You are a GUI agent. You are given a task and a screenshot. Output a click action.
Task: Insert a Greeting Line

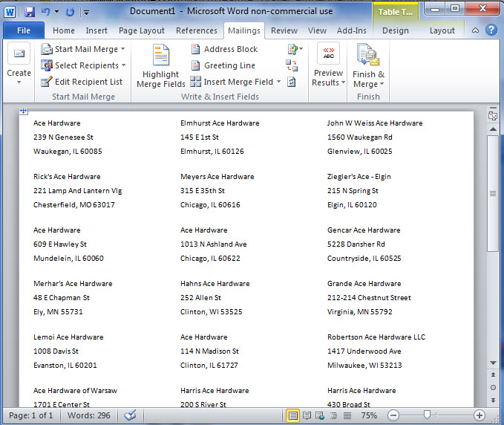(x=223, y=65)
